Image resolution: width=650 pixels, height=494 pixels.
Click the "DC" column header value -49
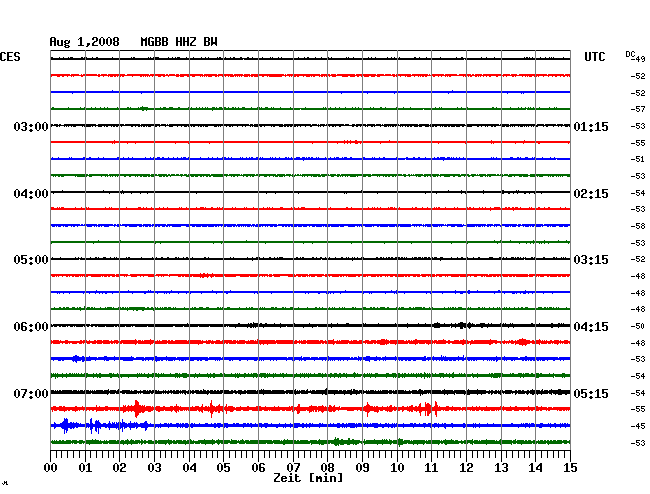tap(638, 59)
